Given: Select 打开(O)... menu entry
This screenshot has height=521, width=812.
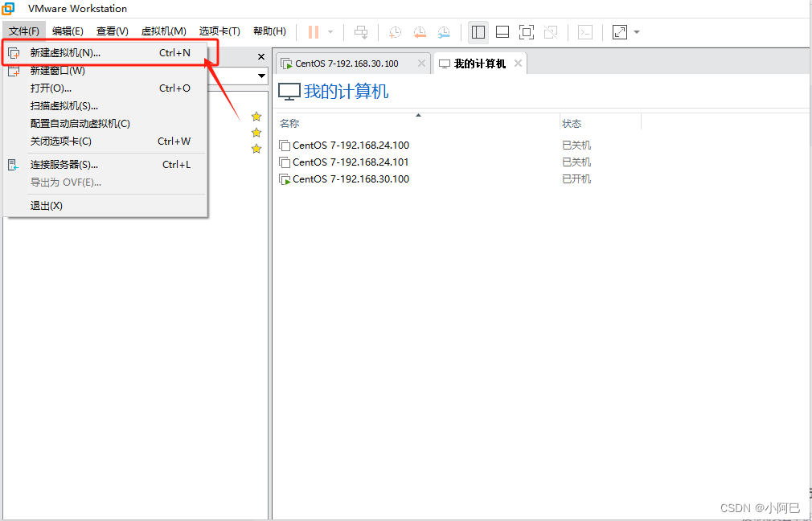Looking at the screenshot, I should 105,88.
